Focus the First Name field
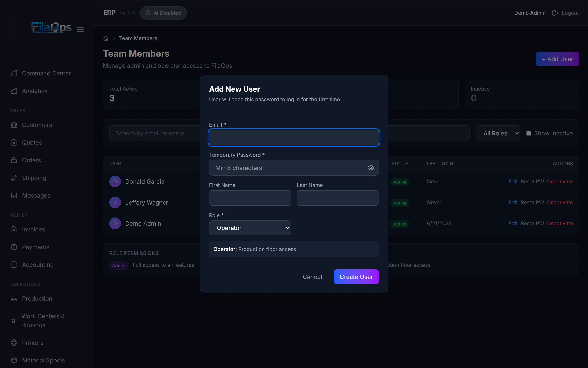This screenshot has width=588, height=368. point(250,198)
